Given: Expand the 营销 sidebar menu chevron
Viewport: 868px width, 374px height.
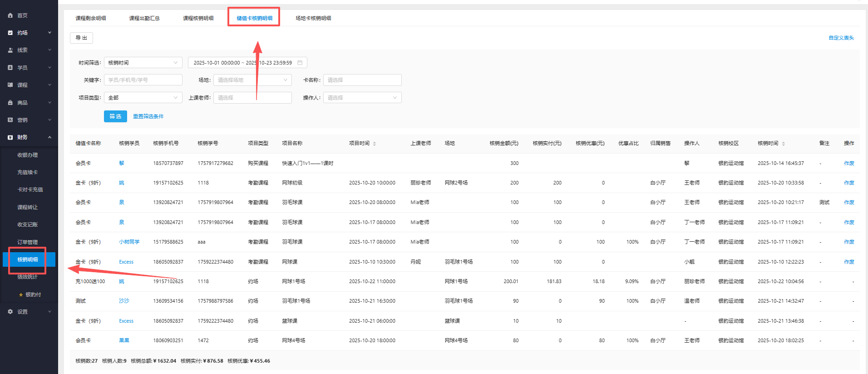Looking at the screenshot, I should coord(49,120).
